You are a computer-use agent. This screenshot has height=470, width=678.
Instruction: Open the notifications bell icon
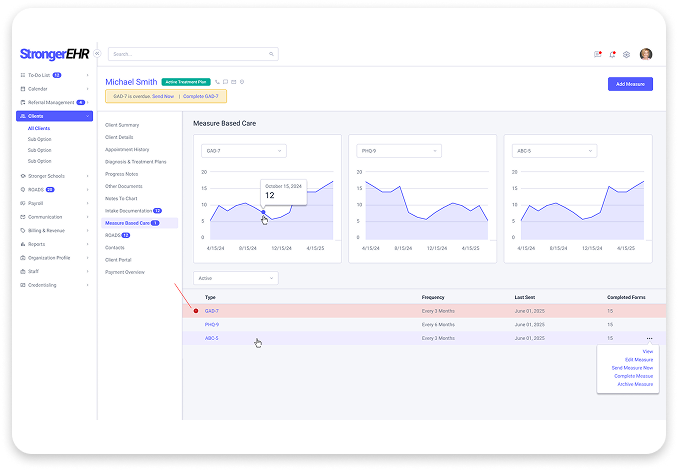click(611, 54)
